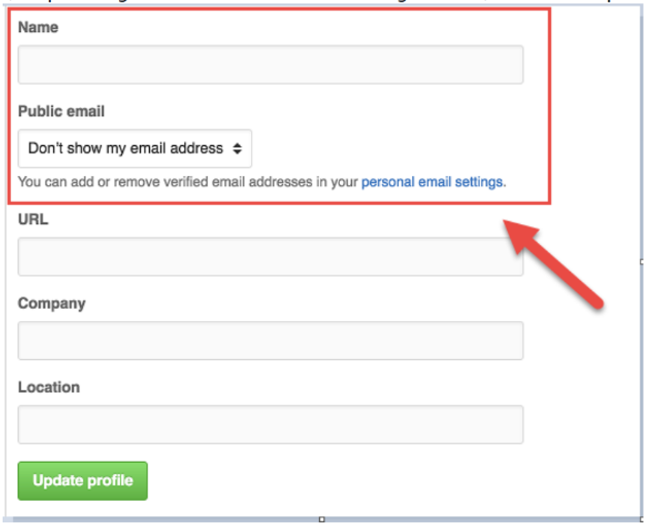The image size is (650, 528).
Task: Open the Public email dropdown
Action: pyautogui.click(x=135, y=148)
